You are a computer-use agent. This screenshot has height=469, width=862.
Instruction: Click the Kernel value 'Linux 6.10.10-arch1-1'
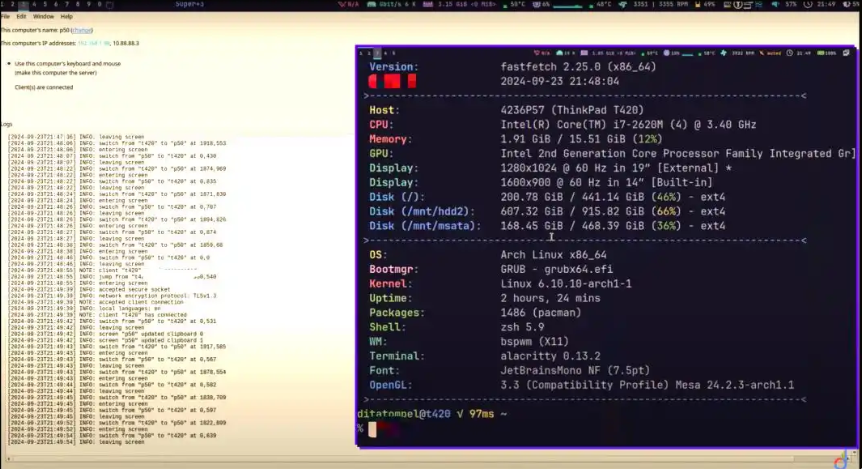click(566, 284)
